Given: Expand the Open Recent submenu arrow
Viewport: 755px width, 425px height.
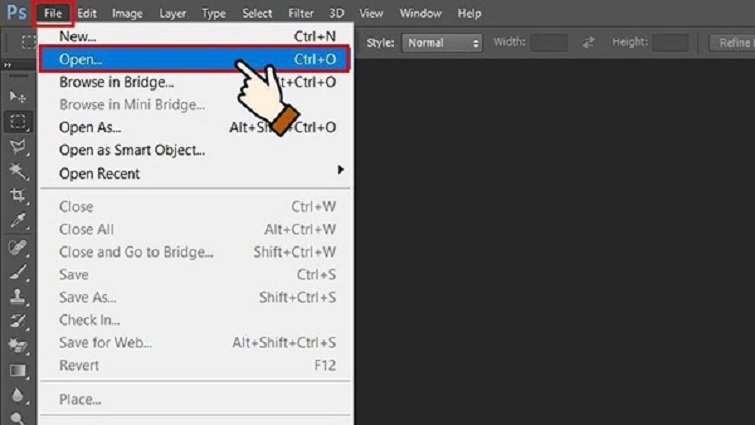Looking at the screenshot, I should point(340,170).
